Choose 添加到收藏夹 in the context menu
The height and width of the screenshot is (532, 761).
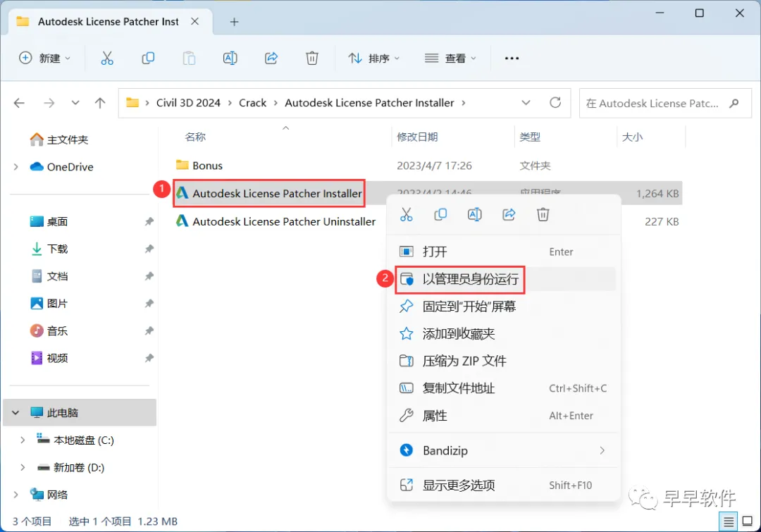tap(503, 333)
